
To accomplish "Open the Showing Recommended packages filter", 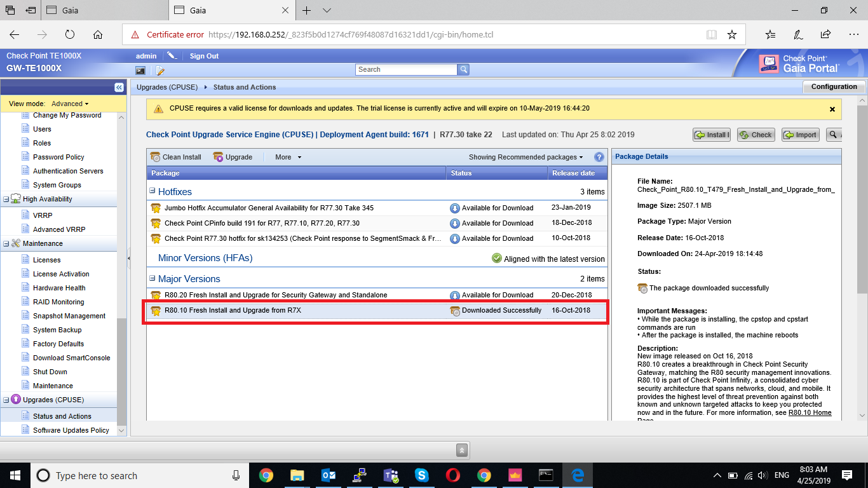I will [x=526, y=157].
